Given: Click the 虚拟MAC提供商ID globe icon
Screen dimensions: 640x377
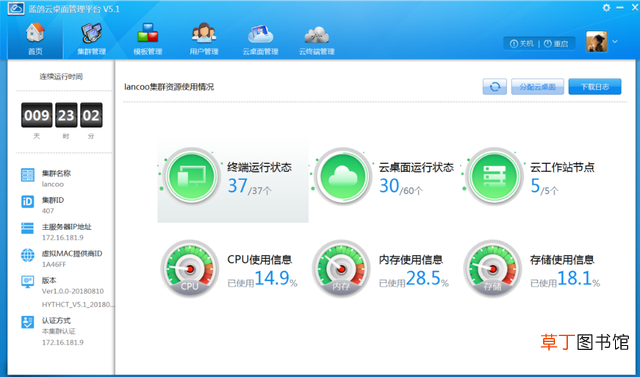Looking at the screenshot, I should pyautogui.click(x=27, y=255).
